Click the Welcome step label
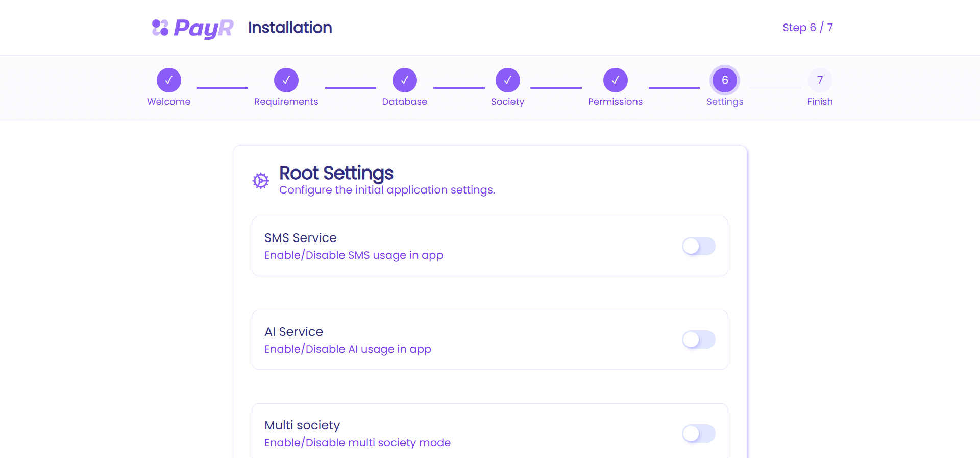 169,102
